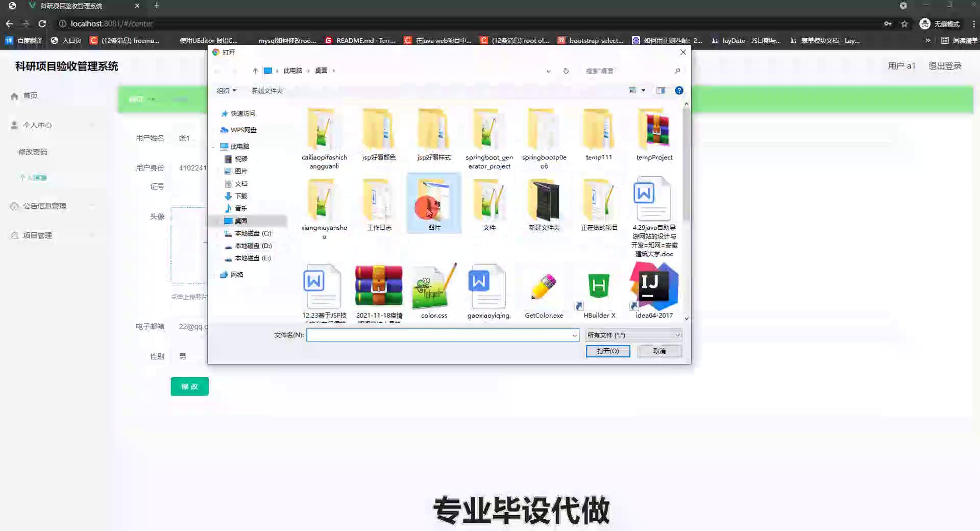Click the 打开(O) open button

tap(607, 351)
